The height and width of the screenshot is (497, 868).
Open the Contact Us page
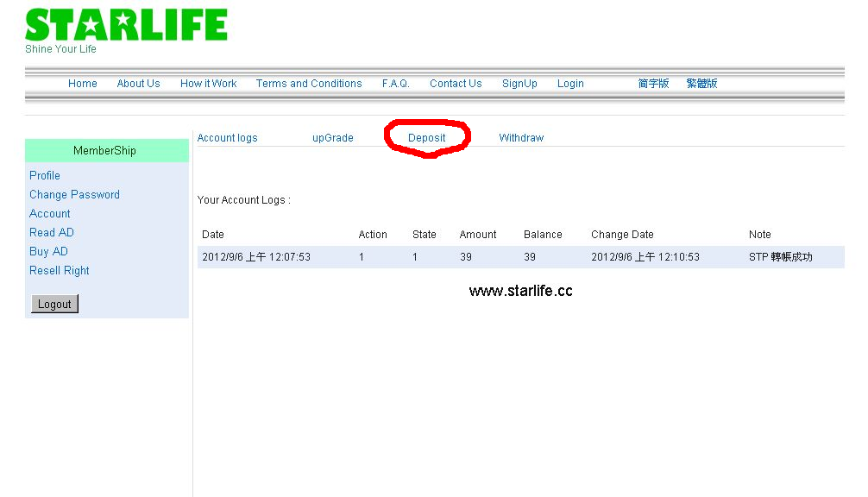click(456, 84)
